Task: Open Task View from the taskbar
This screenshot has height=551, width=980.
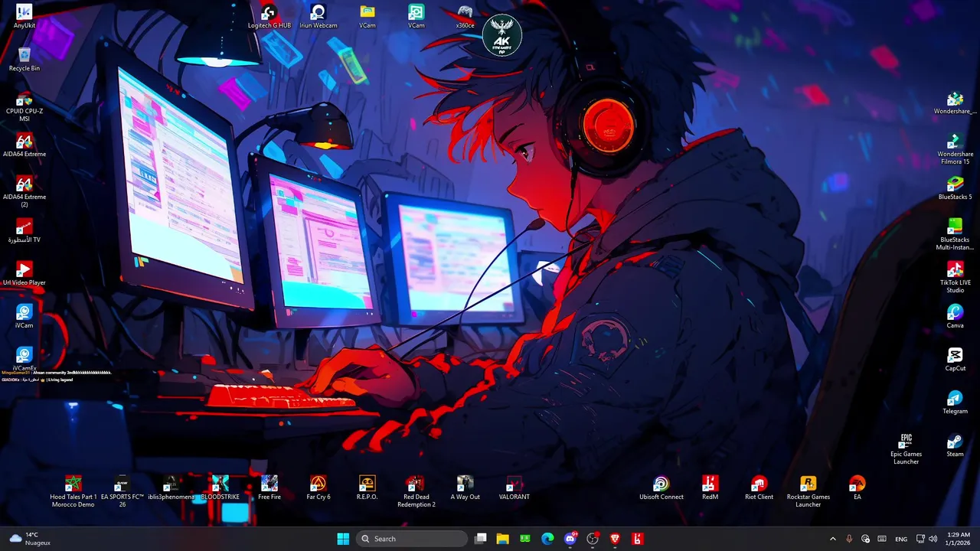Action: (x=481, y=539)
